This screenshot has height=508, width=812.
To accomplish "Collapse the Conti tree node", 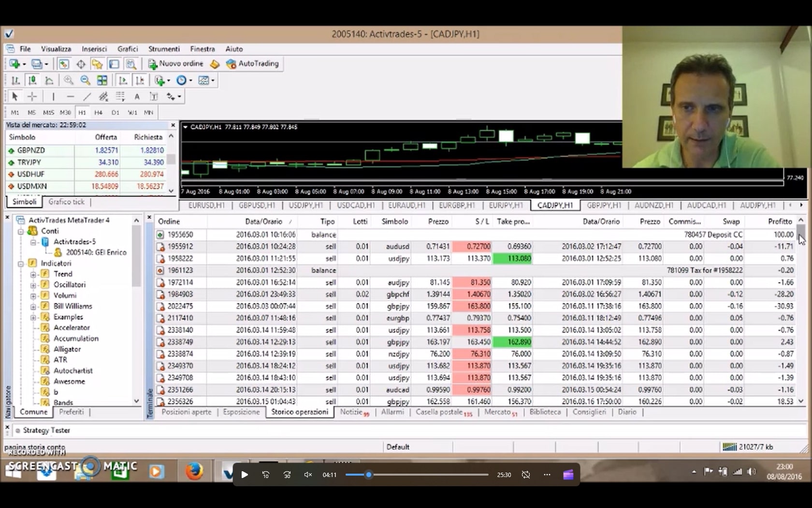I will tap(21, 231).
